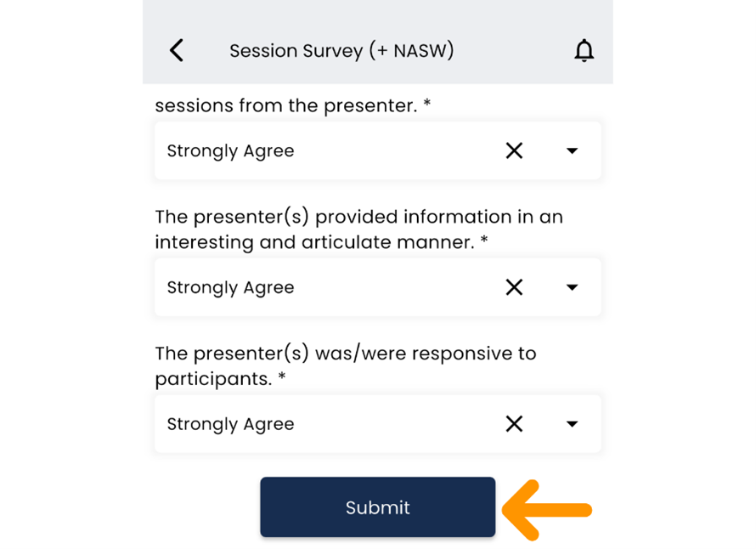Click 'Strongly Agree' text under 'sessions from the presenter'

point(230,151)
